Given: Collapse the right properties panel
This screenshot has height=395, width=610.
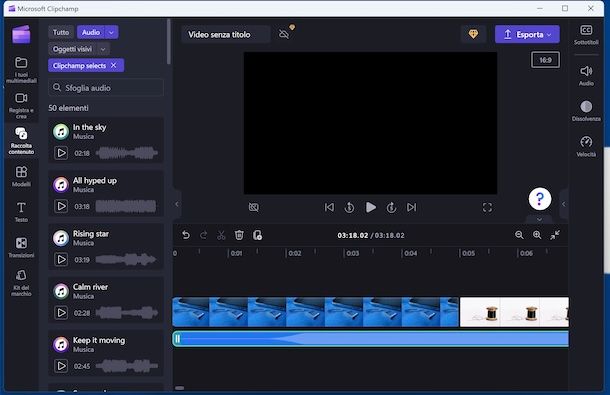Looking at the screenshot, I should click(x=563, y=204).
